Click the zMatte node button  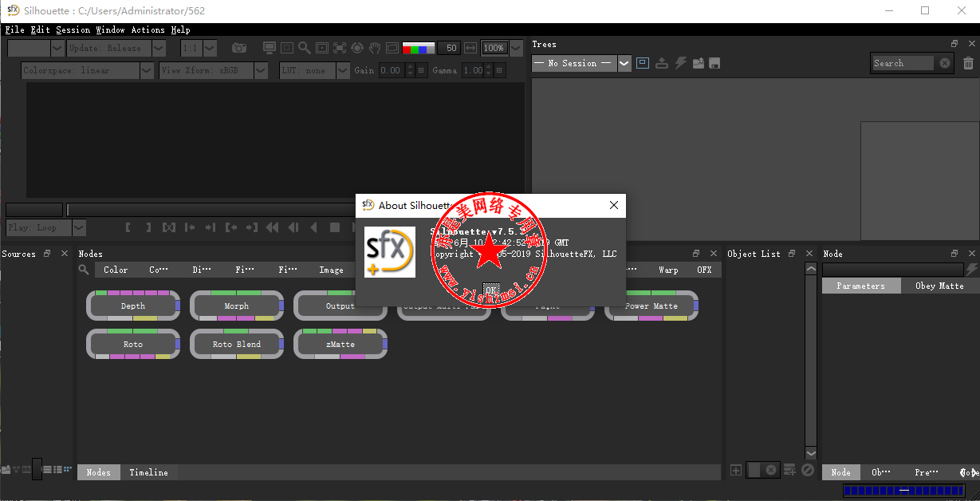(x=340, y=344)
